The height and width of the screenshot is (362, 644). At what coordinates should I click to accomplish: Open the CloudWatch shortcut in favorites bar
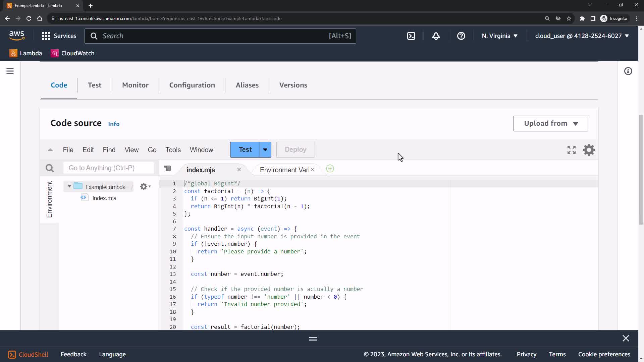(x=73, y=53)
